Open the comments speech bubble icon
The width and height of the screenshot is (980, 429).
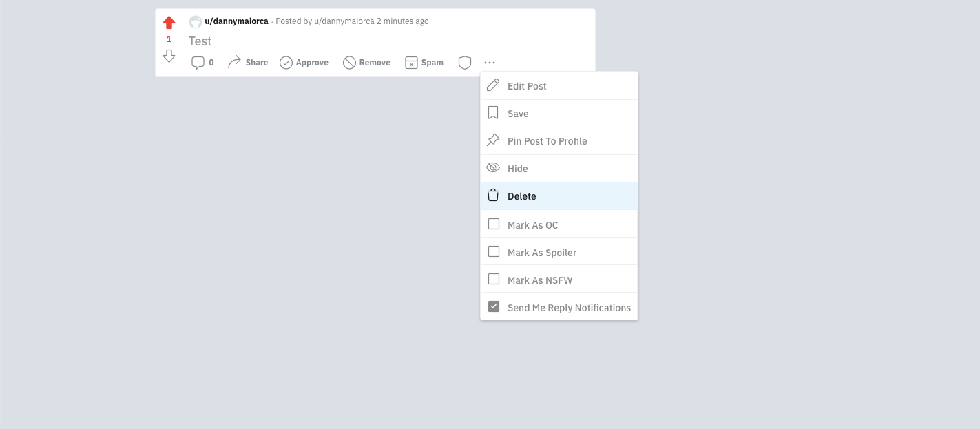coord(198,63)
